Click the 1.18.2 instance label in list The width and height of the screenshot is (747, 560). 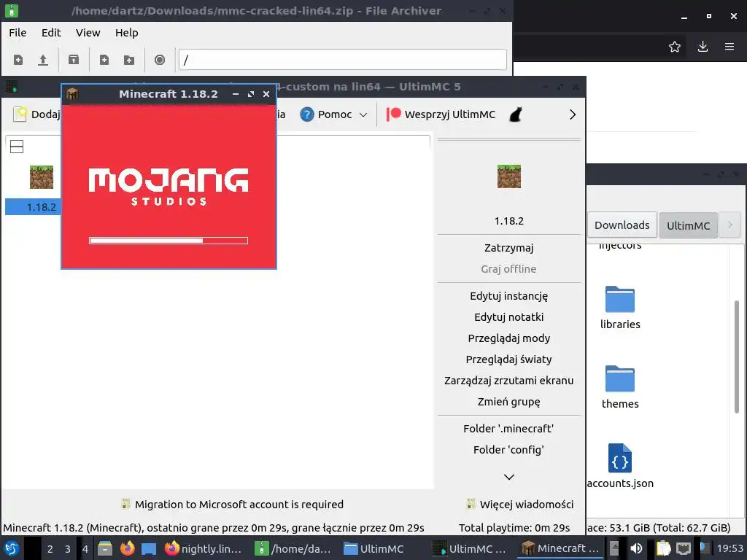click(41, 207)
